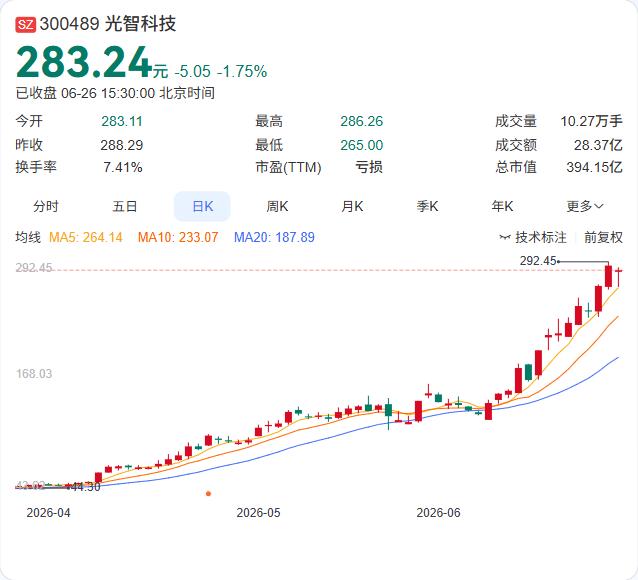Click the last candlestick on the chart
The image size is (638, 580).
[x=618, y=277]
